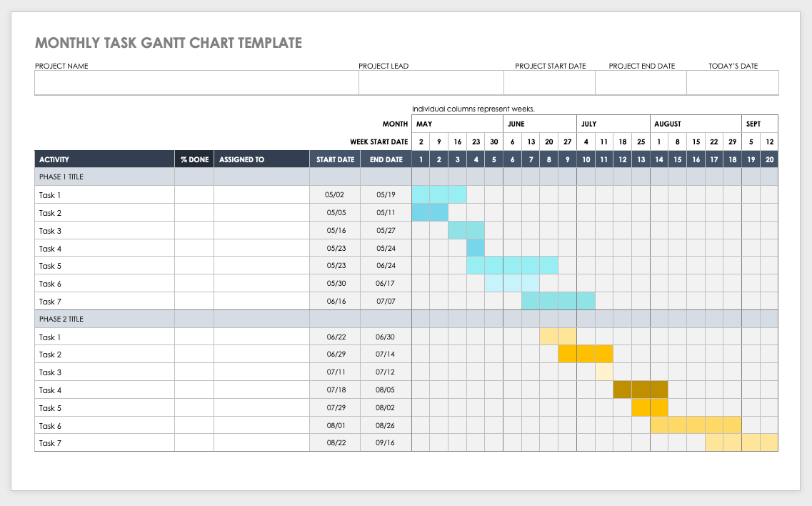Screen dimensions: 812x506
Task: Click Task 3 start date cell showing 05/16
Action: pyautogui.click(x=335, y=230)
